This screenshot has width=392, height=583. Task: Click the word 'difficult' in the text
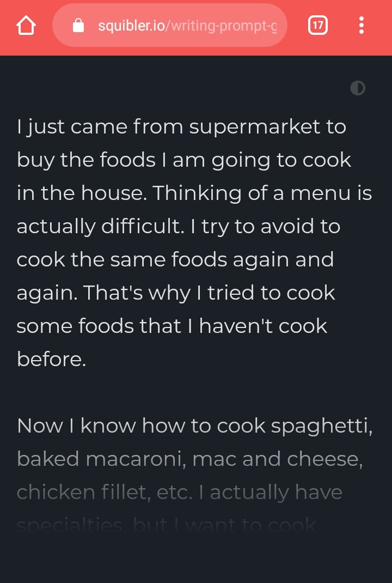tap(142, 227)
